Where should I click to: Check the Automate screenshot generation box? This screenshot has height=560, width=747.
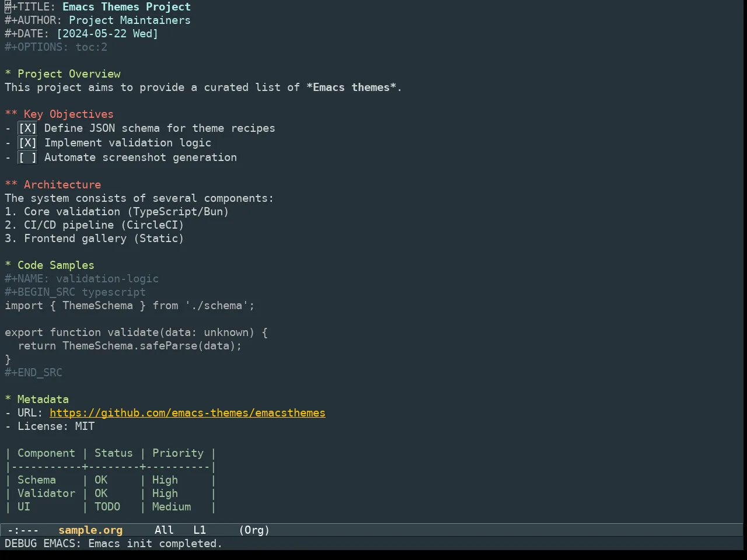click(27, 157)
